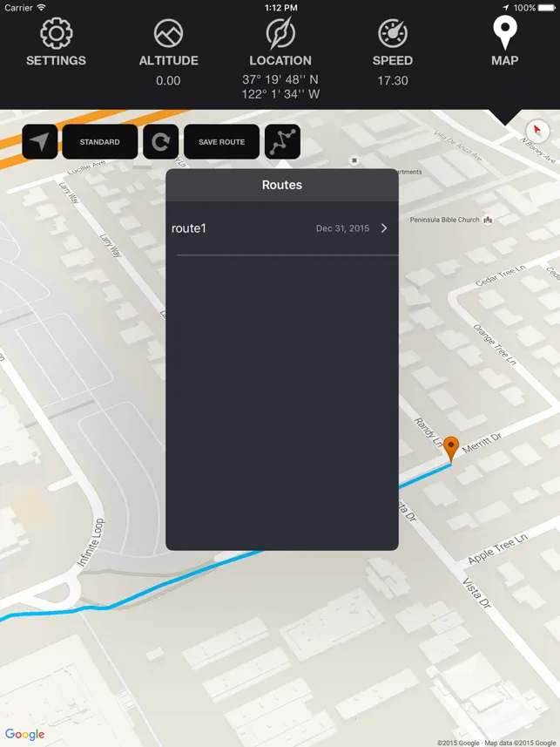Click the Randy Ln street label
560x747 pixels.
click(x=428, y=432)
